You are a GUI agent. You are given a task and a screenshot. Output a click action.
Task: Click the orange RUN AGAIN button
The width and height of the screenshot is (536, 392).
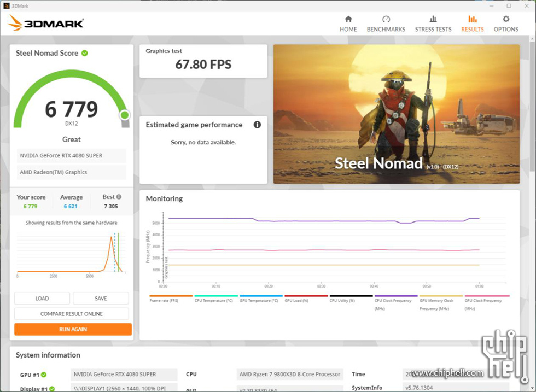coord(73,330)
